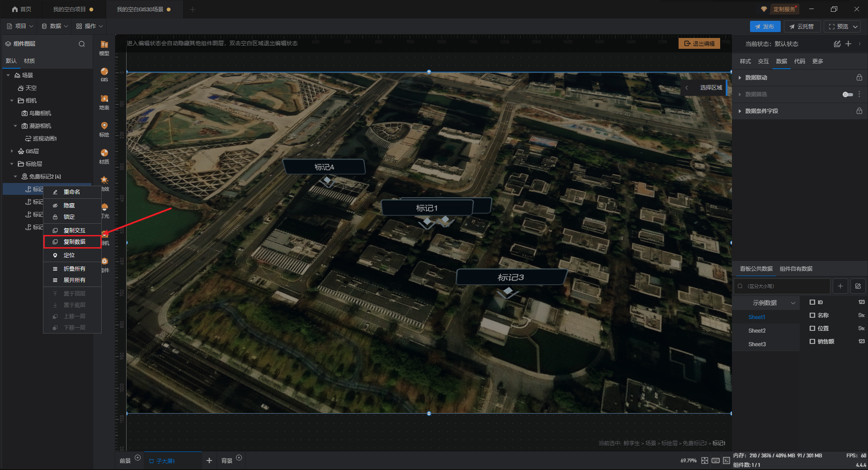This screenshot has height=470, width=868.
Task: Switch to the 交互 interaction tab
Action: [x=764, y=61]
